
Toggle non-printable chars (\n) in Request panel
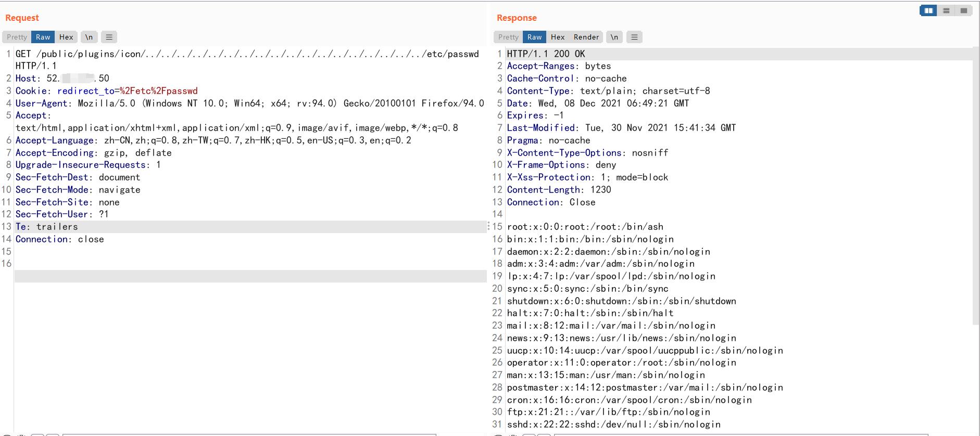89,37
